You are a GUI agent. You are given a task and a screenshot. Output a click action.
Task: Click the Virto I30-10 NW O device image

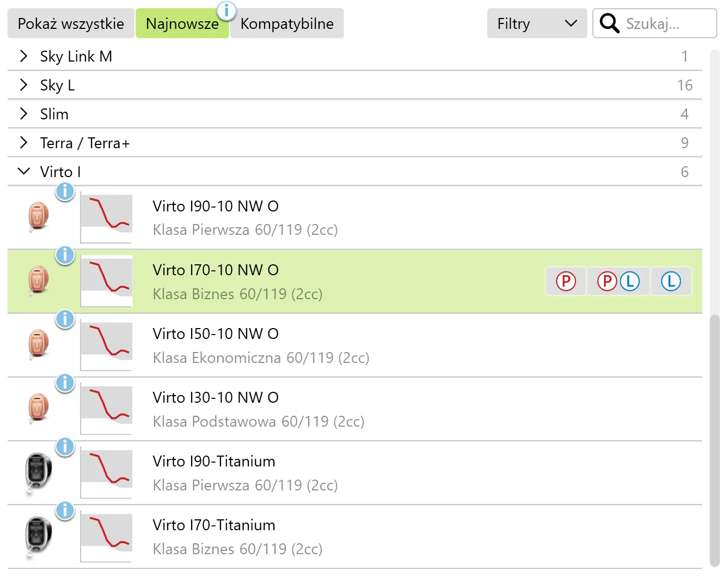click(x=38, y=408)
